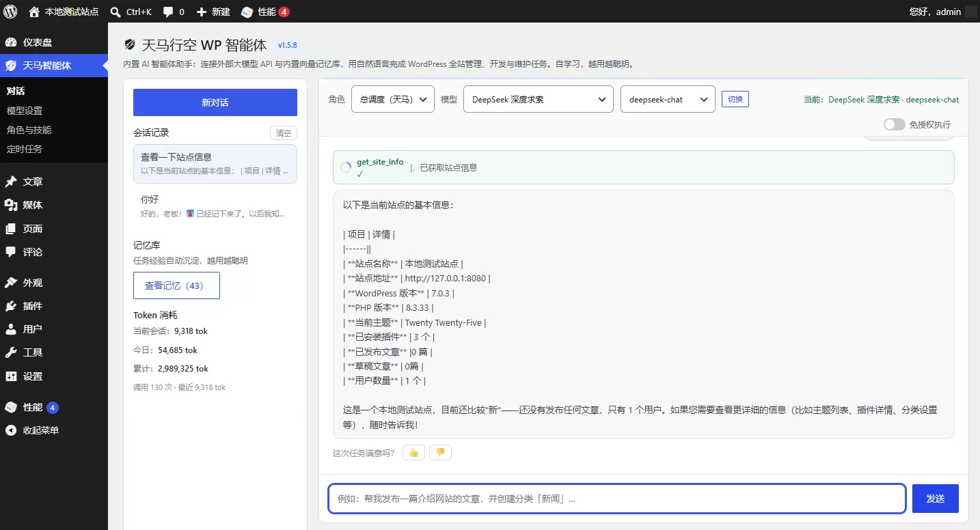Click the 记忆库 heading
The image size is (980, 530).
pyautogui.click(x=147, y=245)
